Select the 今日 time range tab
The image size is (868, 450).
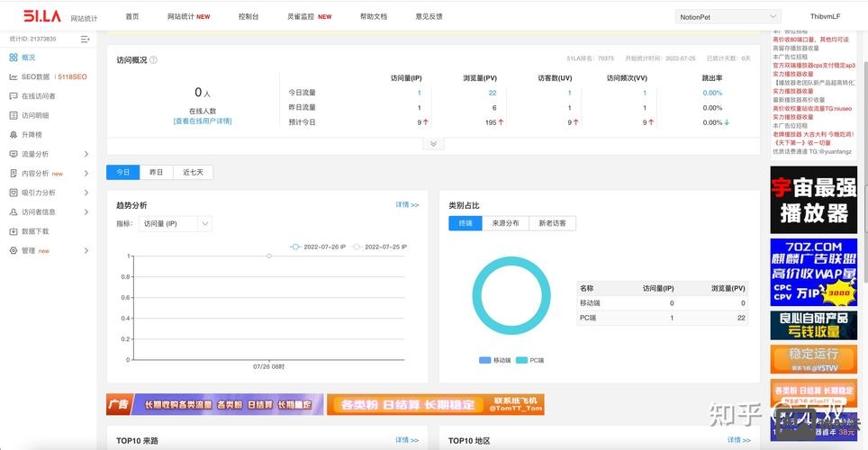pos(122,172)
